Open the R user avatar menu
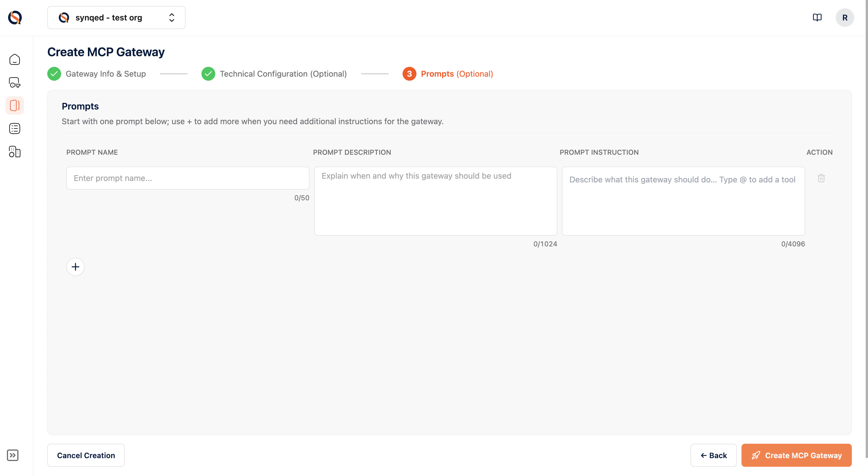868x476 pixels. (x=844, y=17)
